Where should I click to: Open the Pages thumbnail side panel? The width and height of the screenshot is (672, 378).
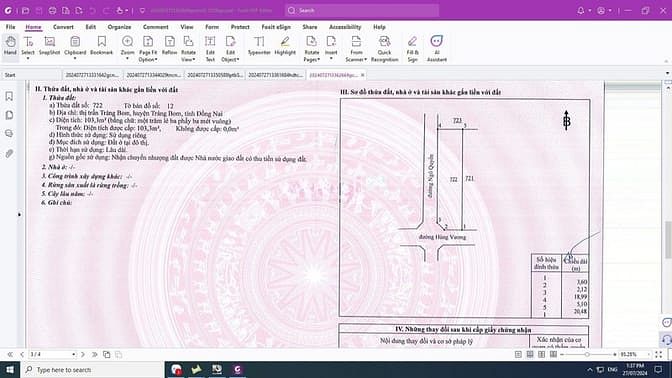click(9, 115)
